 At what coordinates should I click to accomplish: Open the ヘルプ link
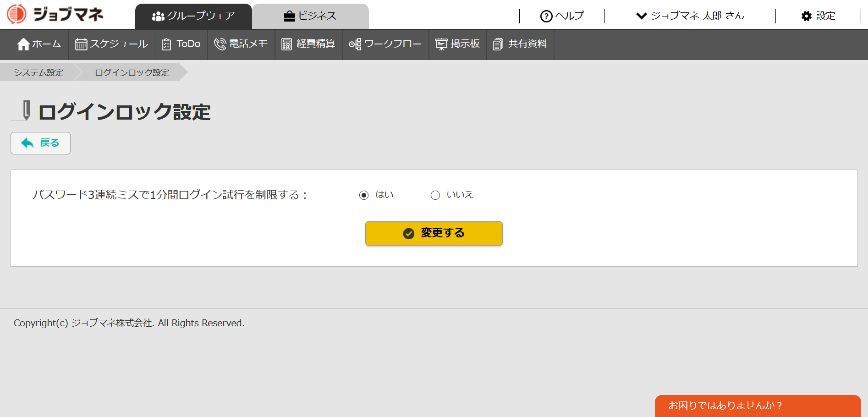[x=562, y=16]
